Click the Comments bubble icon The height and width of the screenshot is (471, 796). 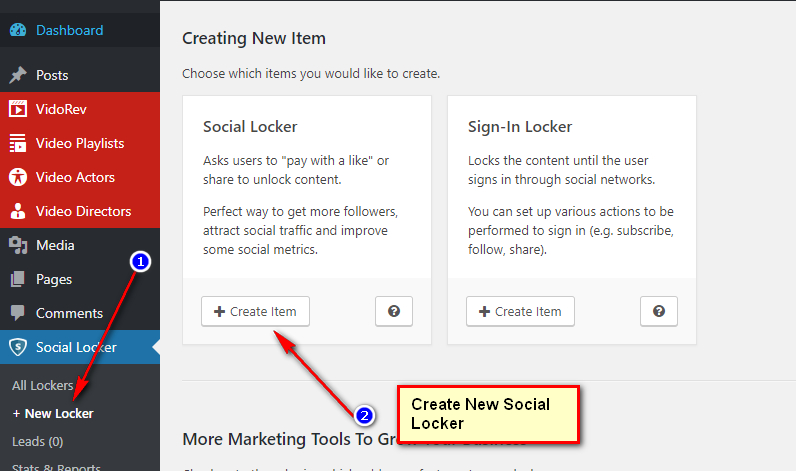(18, 313)
